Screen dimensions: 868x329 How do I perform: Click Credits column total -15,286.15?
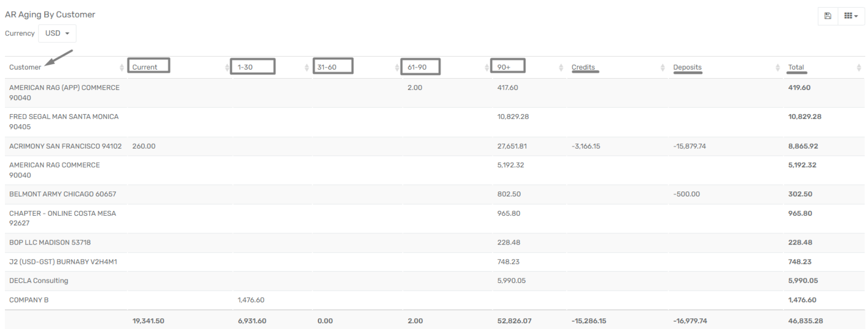pyautogui.click(x=589, y=321)
